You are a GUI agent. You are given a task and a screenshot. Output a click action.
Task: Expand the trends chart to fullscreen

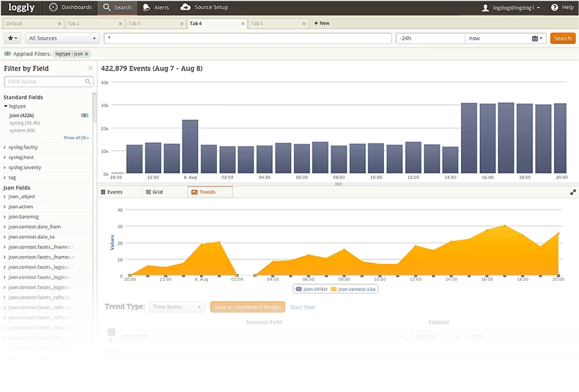(573, 192)
